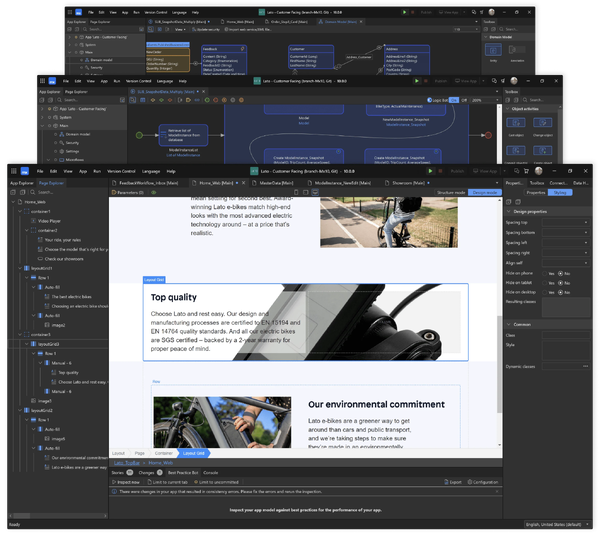
Task: Open the Spacing top dropdown
Action: [566, 222]
